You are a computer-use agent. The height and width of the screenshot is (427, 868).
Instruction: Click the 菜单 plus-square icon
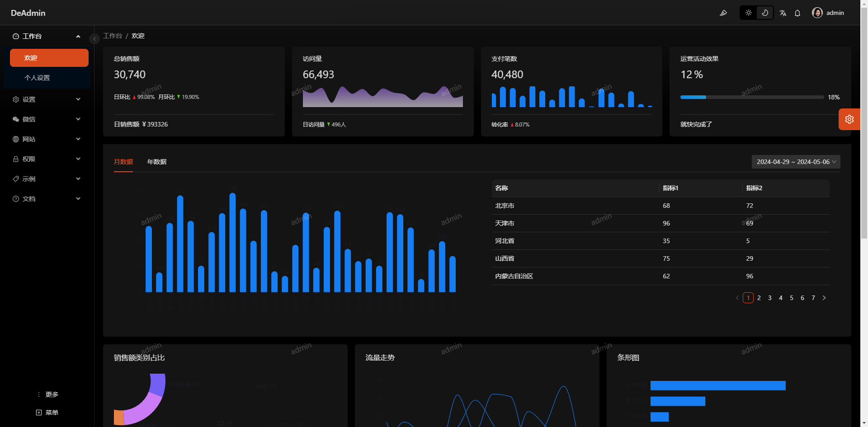pos(39,413)
